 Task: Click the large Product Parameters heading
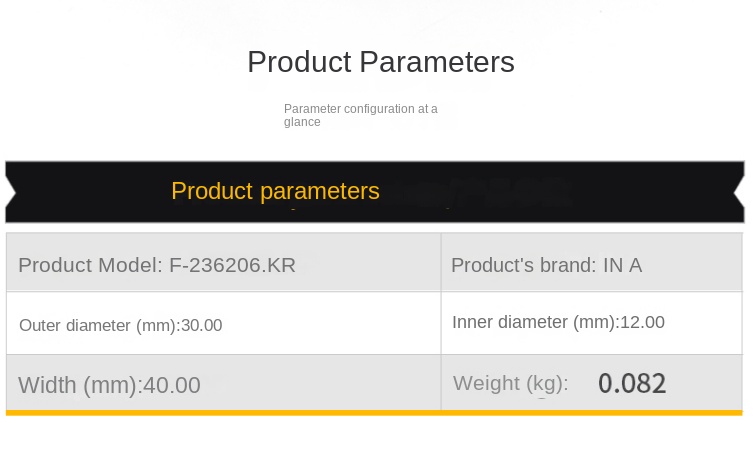point(381,63)
